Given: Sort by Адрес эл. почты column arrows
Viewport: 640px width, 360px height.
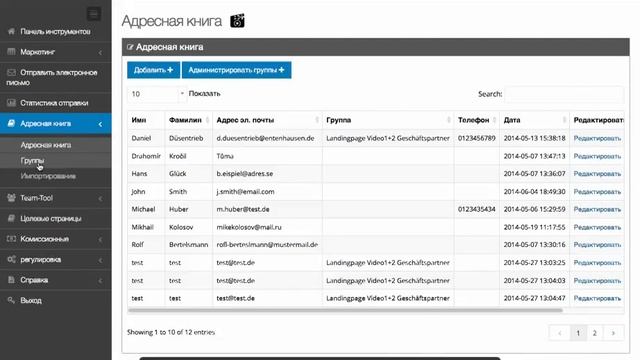Looking at the screenshot, I should (x=317, y=120).
